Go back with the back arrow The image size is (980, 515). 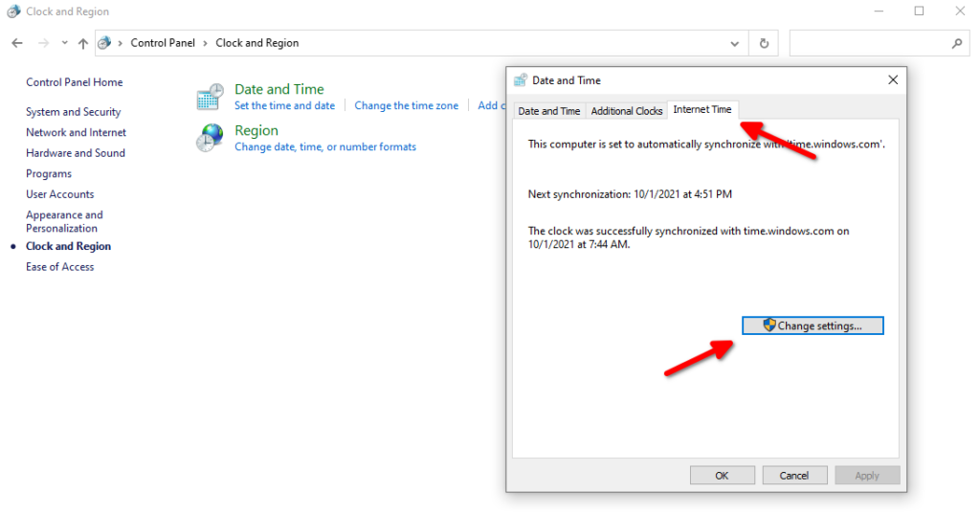(x=17, y=43)
